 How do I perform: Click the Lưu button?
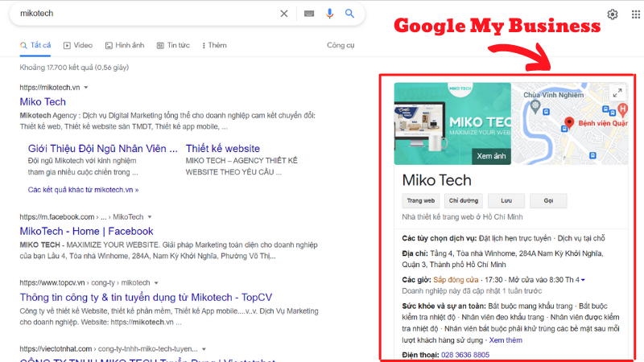coord(506,200)
